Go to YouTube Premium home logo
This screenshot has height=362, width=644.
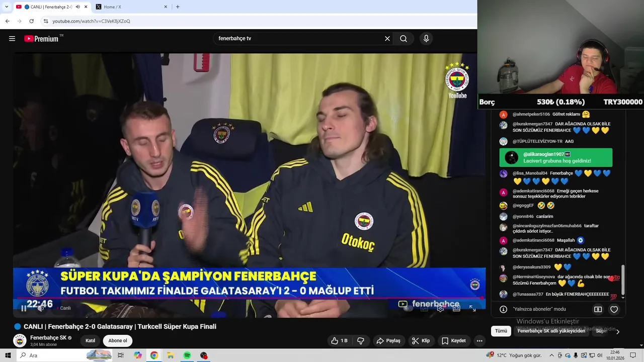[41, 39]
